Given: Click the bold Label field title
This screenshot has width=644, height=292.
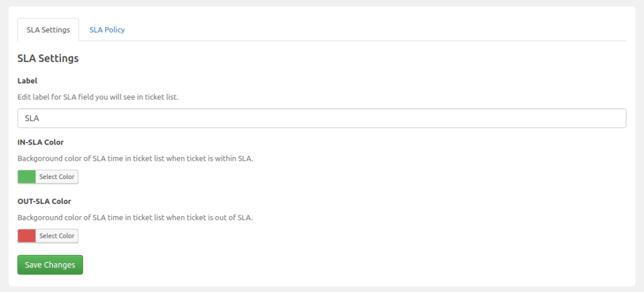Looking at the screenshot, I should pyautogui.click(x=28, y=80).
